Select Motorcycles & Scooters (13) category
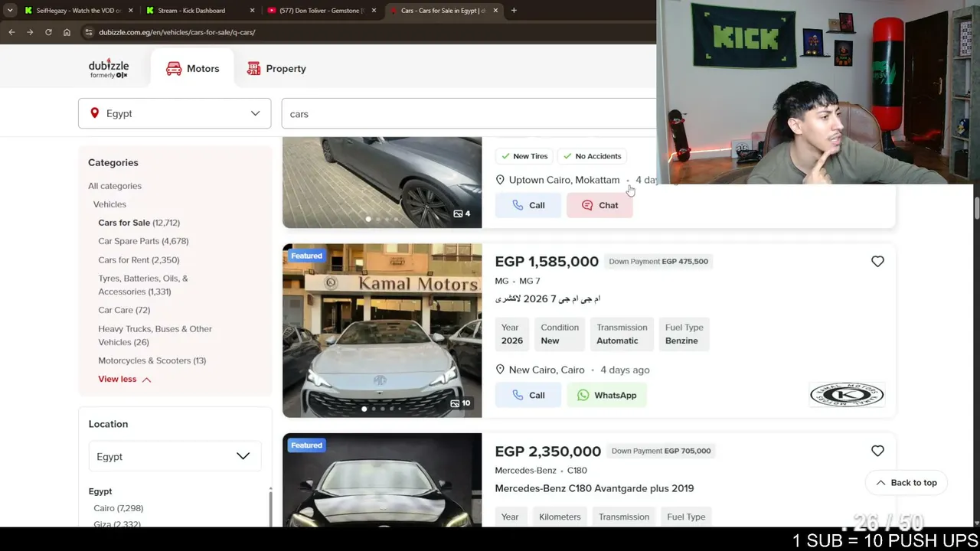This screenshot has height=551, width=980. tap(152, 360)
